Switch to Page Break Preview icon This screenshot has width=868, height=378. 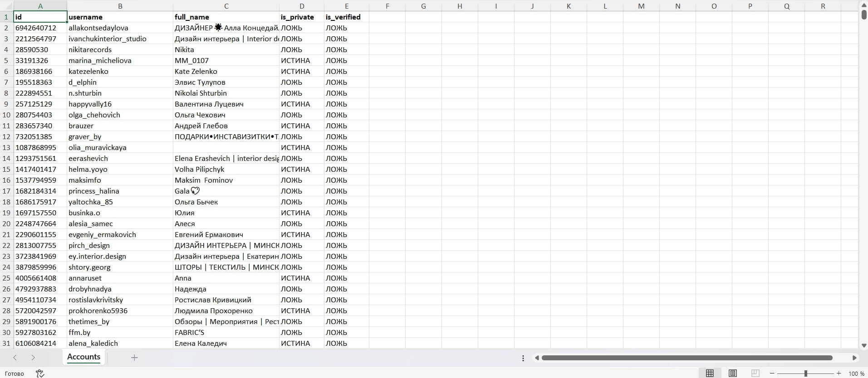755,373
